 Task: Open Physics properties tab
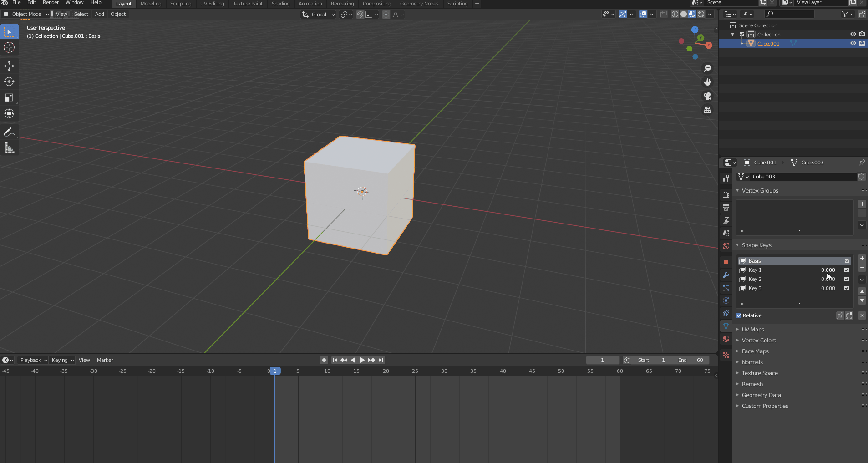726,300
